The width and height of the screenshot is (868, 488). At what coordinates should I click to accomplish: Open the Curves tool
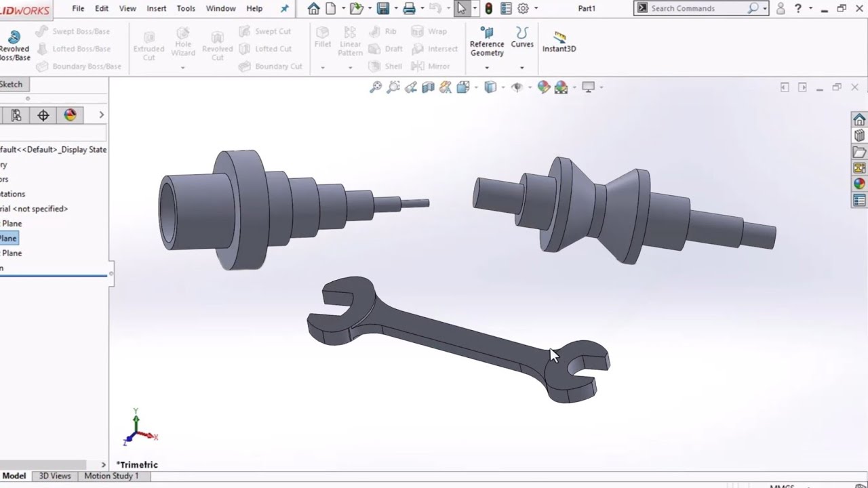click(x=522, y=38)
